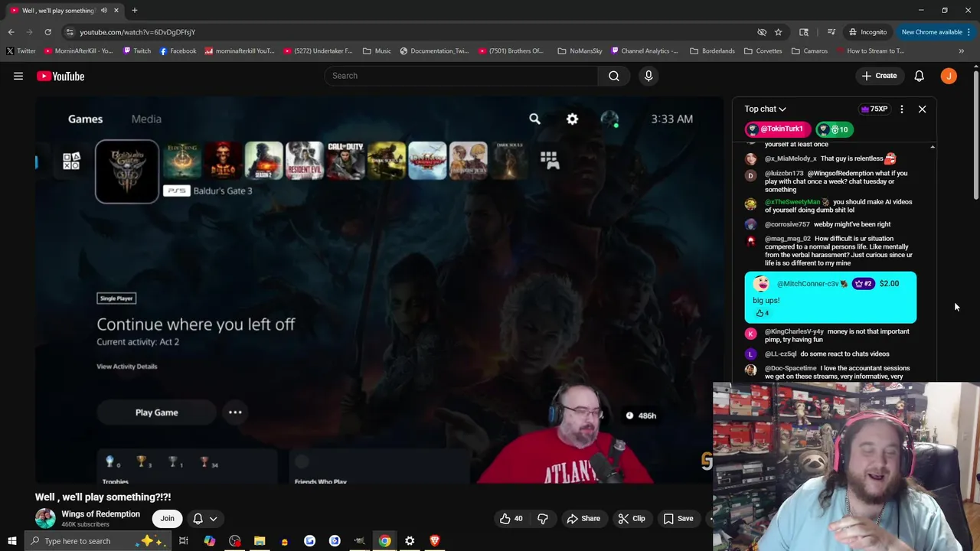Click the PS5 search icon in video
Viewport: 980px width, 551px height.
(x=534, y=119)
